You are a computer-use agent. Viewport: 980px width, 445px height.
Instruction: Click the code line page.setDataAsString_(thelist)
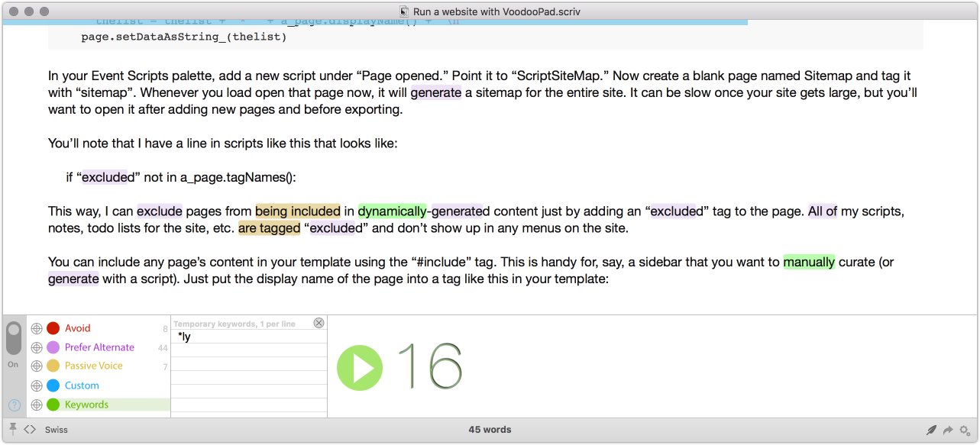click(184, 36)
